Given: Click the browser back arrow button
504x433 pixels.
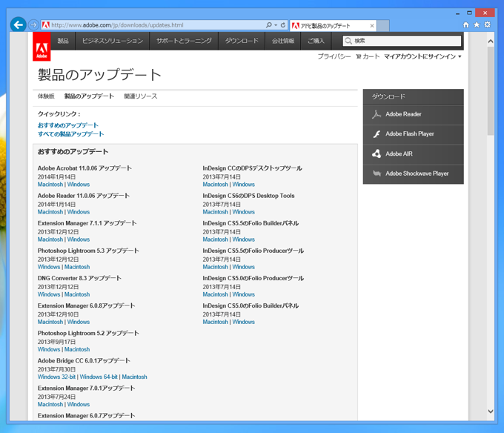Looking at the screenshot, I should (19, 24).
